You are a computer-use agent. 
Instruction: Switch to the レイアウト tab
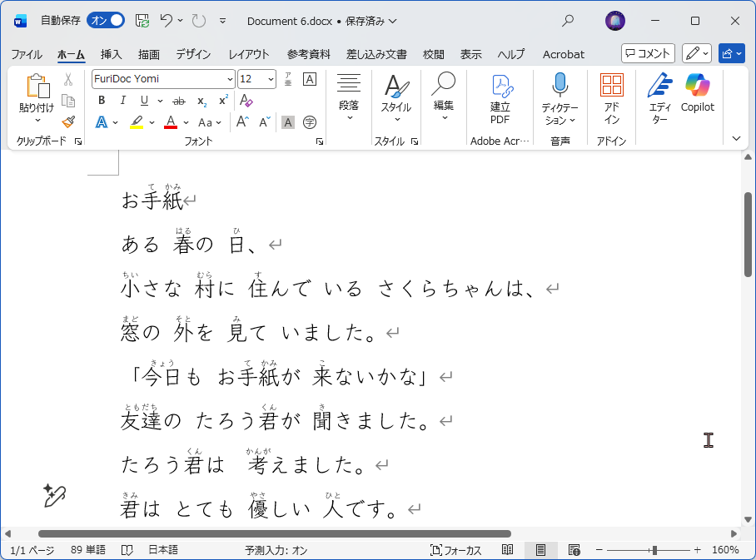[249, 54]
